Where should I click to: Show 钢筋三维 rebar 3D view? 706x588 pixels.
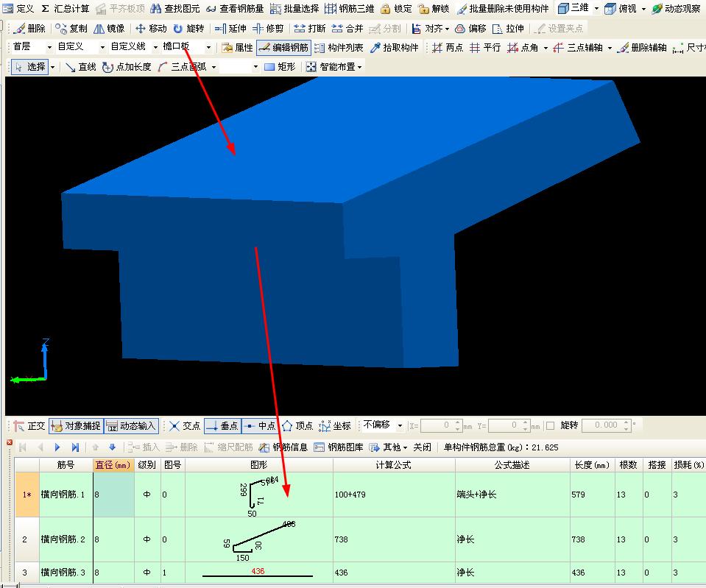(350, 9)
